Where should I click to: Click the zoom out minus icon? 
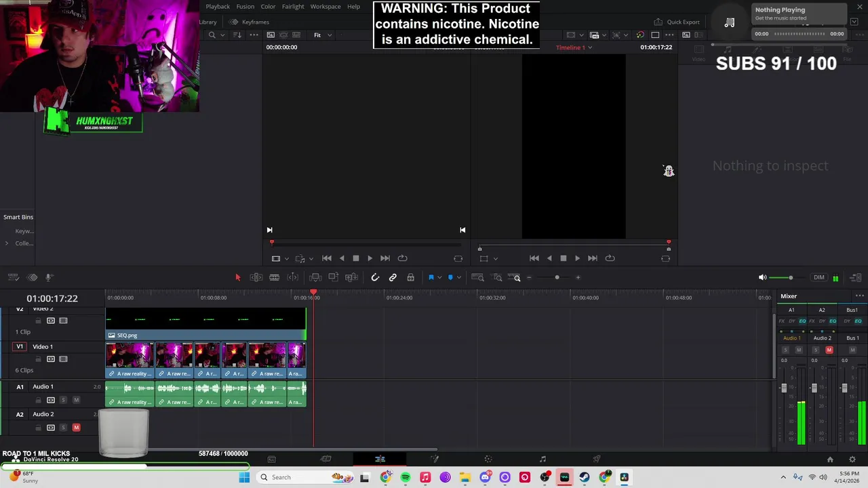529,277
